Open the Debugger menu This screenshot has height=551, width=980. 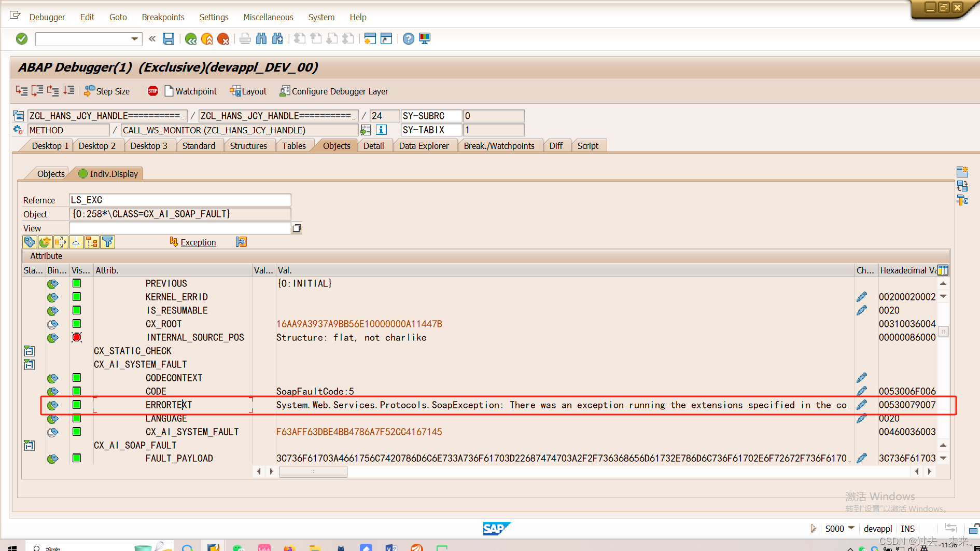pos(47,17)
